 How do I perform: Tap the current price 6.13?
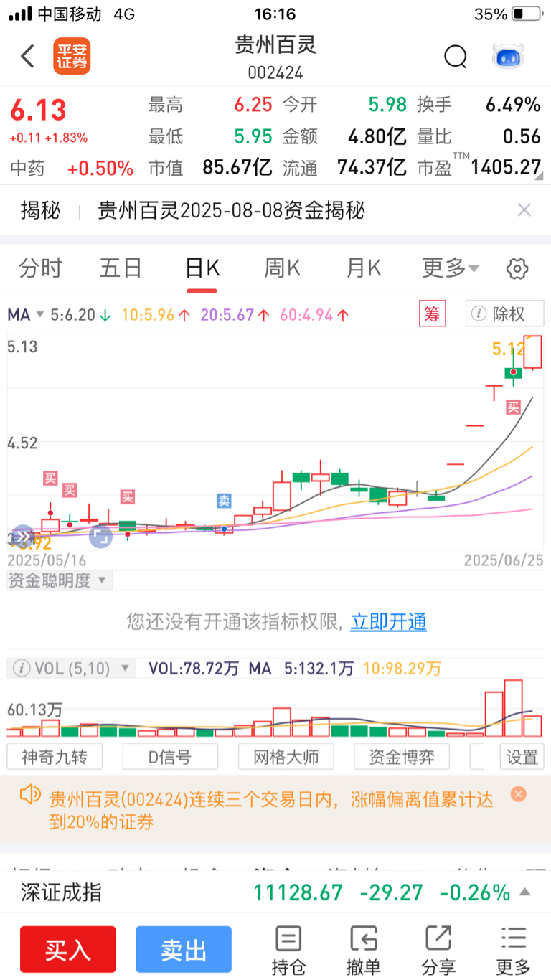(38, 110)
